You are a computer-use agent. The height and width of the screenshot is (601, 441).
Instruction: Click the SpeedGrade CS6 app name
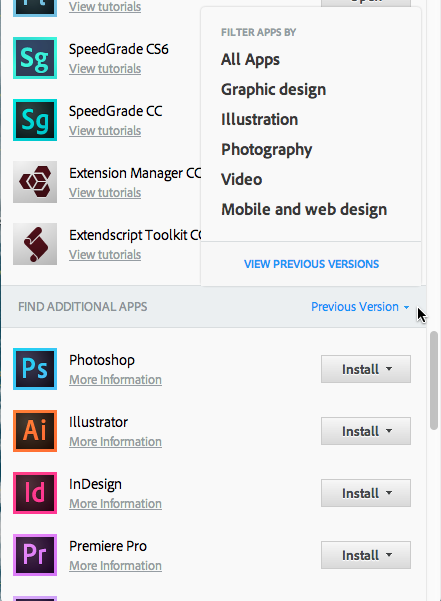pos(119,49)
